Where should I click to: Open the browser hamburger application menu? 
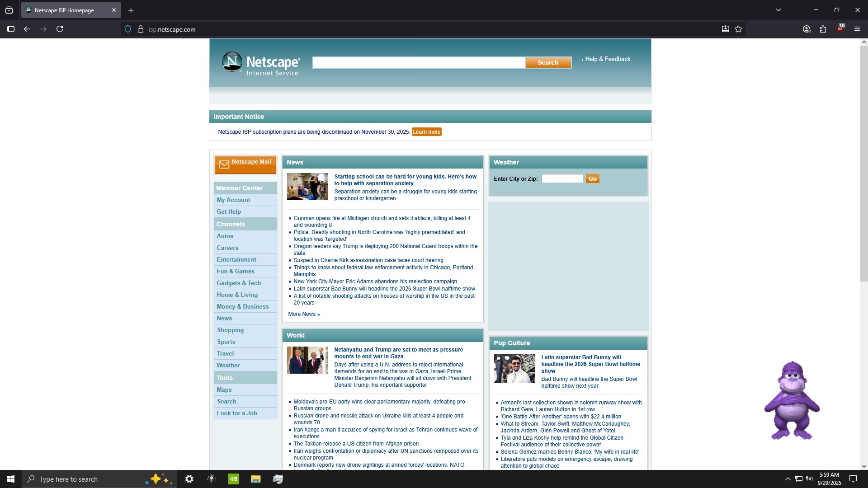(x=857, y=29)
